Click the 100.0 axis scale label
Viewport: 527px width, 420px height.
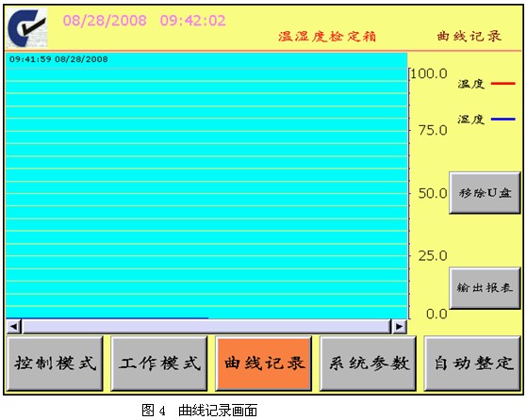[429, 73]
